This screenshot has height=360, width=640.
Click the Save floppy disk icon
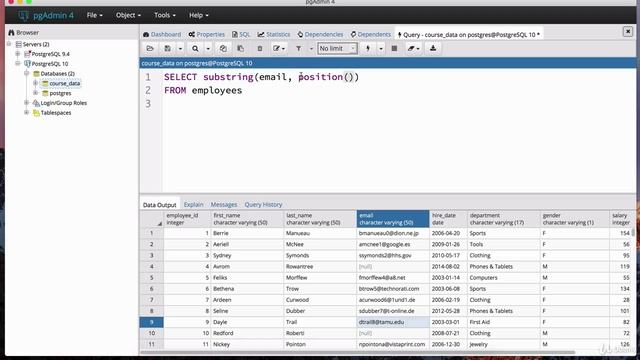coord(167,49)
